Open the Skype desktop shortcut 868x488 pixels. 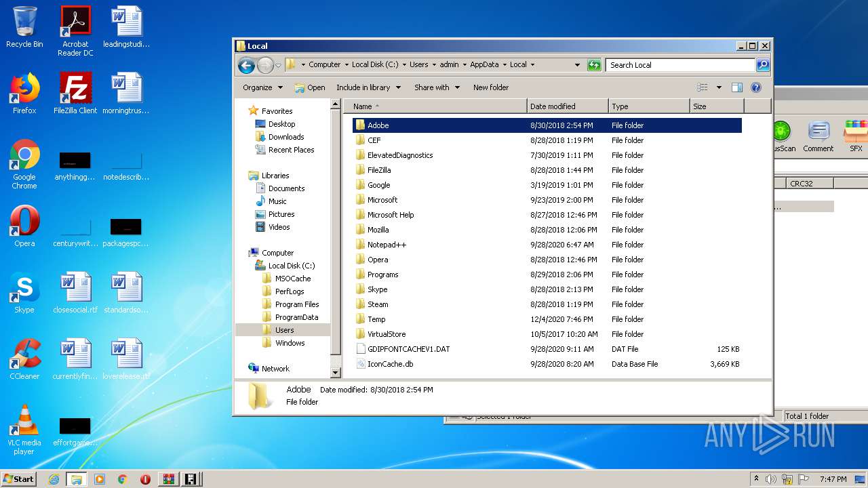[24, 292]
